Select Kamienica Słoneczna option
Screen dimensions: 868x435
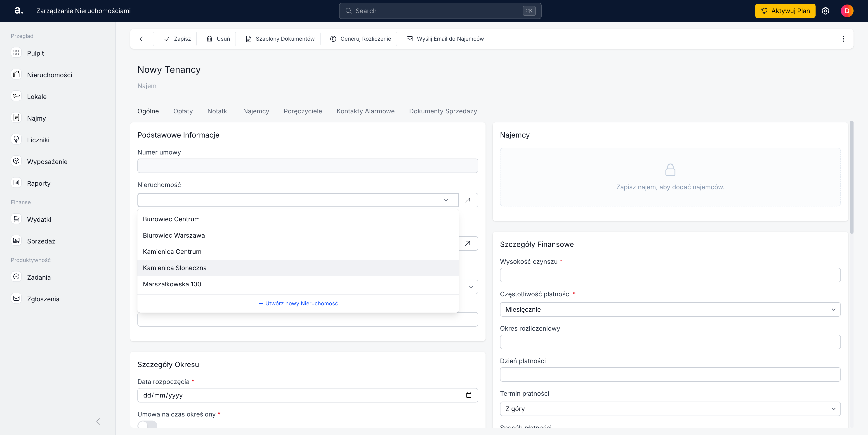[298, 268]
